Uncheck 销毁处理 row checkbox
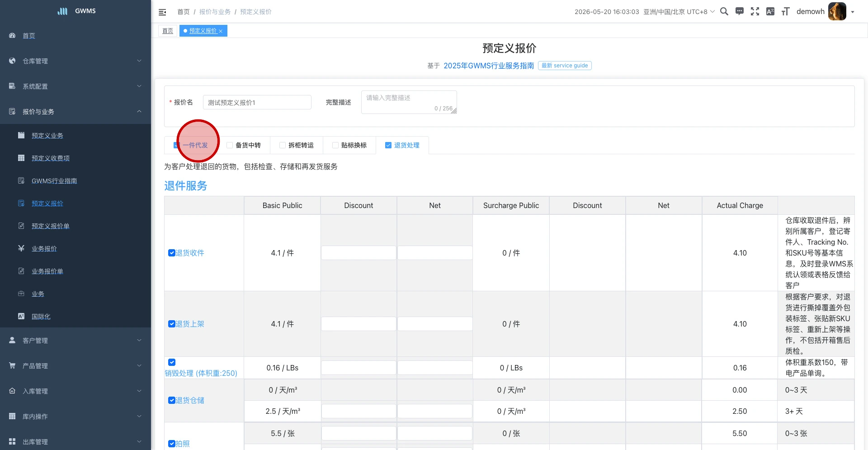868x450 pixels. [172, 362]
